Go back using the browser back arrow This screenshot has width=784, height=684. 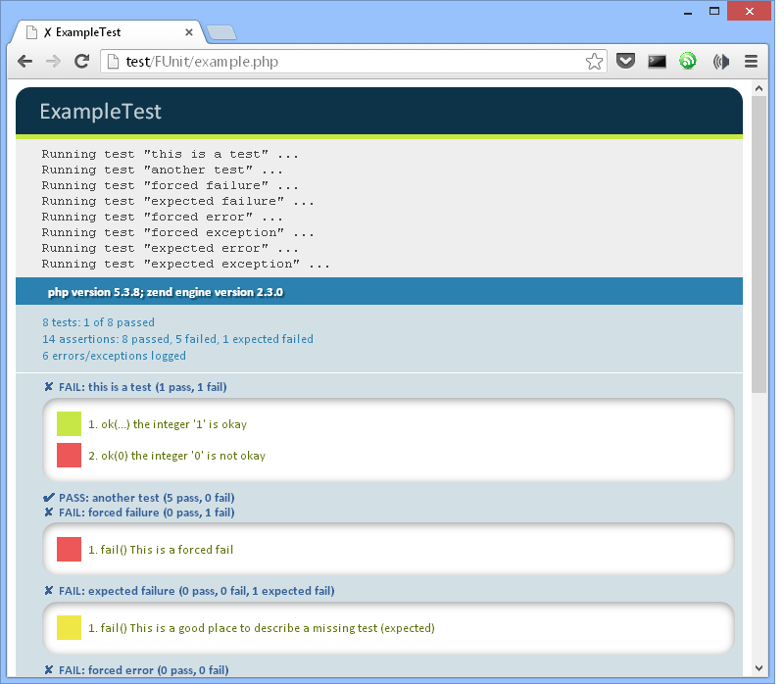click(25, 62)
